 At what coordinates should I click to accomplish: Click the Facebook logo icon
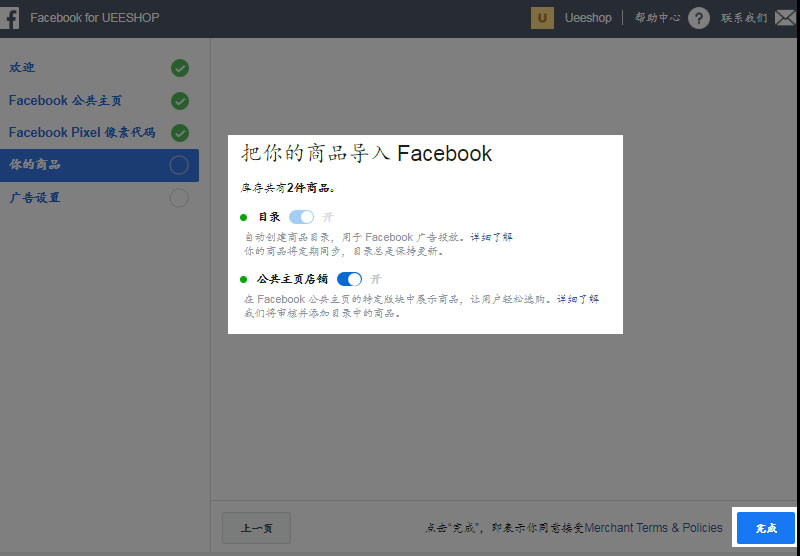pos(9,18)
